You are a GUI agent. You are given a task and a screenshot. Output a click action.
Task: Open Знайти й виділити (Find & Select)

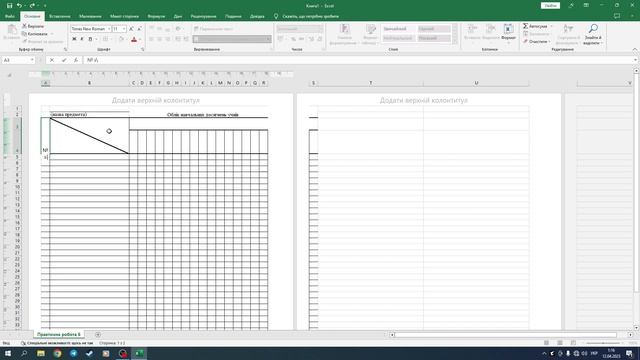pos(592,34)
